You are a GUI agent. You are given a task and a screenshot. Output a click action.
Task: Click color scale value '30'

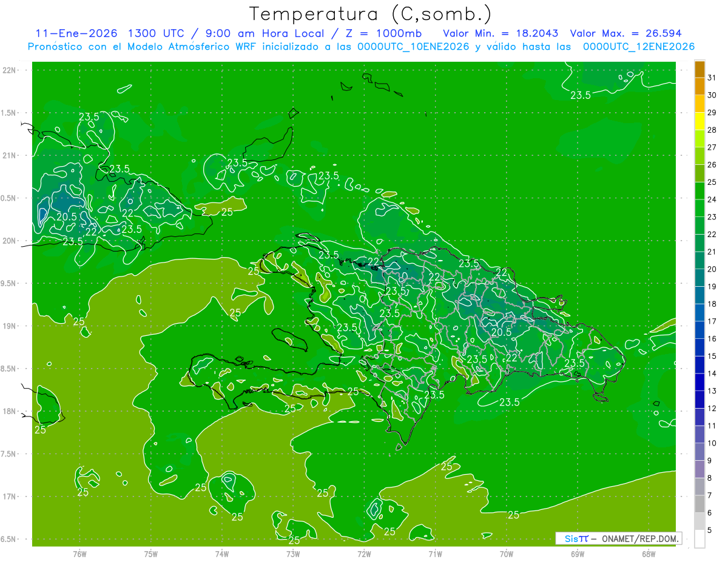pyautogui.click(x=712, y=95)
